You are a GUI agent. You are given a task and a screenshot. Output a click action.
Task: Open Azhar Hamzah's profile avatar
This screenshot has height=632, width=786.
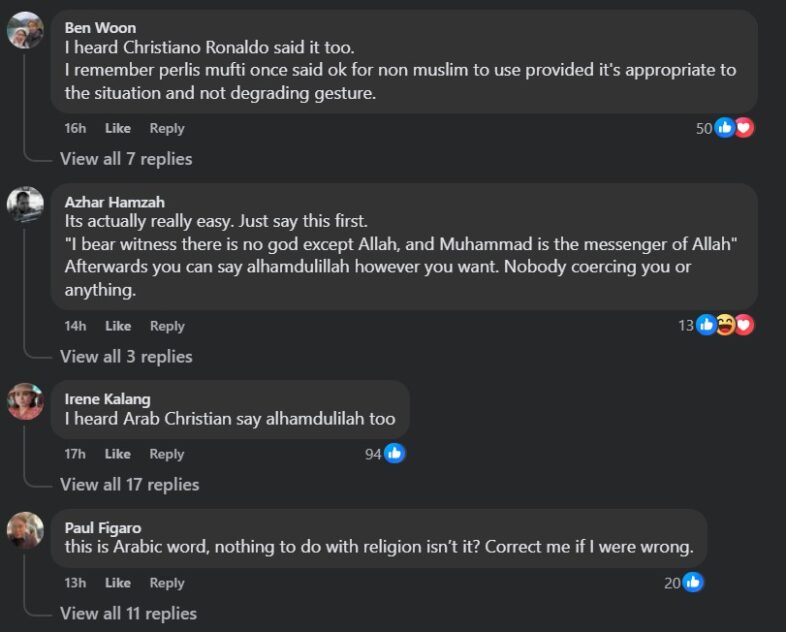point(25,205)
